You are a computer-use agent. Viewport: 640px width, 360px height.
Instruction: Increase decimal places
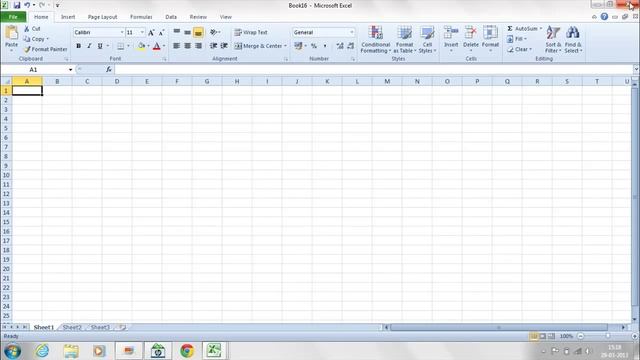click(340, 46)
